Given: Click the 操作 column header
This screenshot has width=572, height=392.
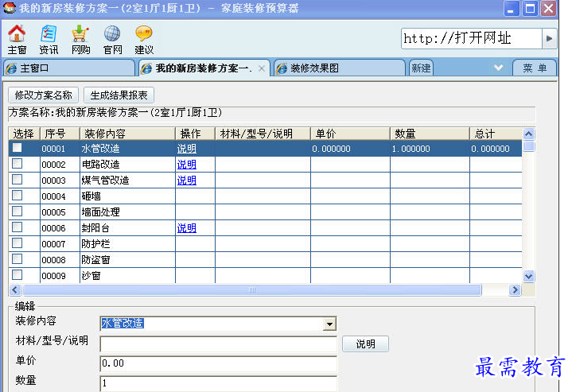Looking at the screenshot, I should 195,134.
